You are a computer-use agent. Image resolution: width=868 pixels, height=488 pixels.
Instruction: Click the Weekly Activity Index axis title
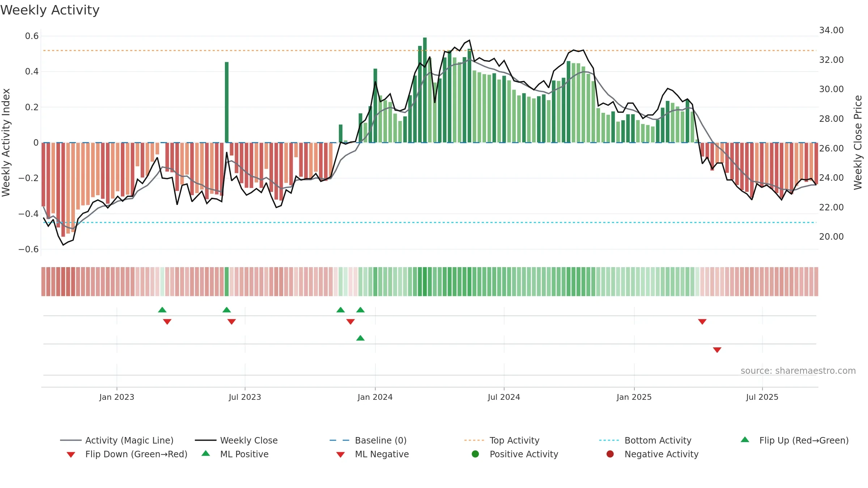coord(6,142)
